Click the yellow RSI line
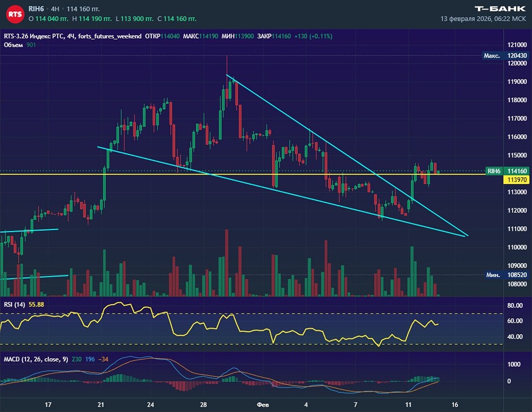532x412 pixels. click(220, 325)
